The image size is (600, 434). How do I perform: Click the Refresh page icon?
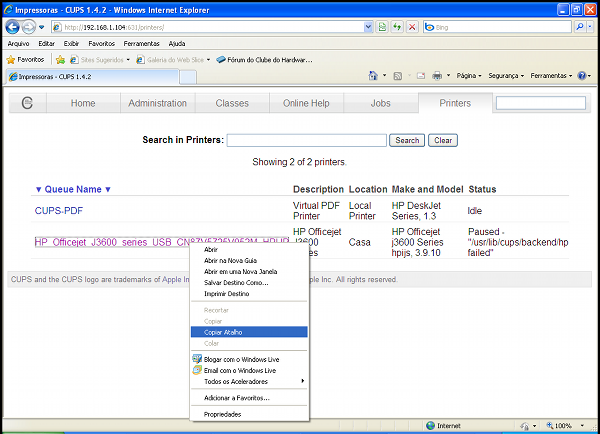(397, 27)
